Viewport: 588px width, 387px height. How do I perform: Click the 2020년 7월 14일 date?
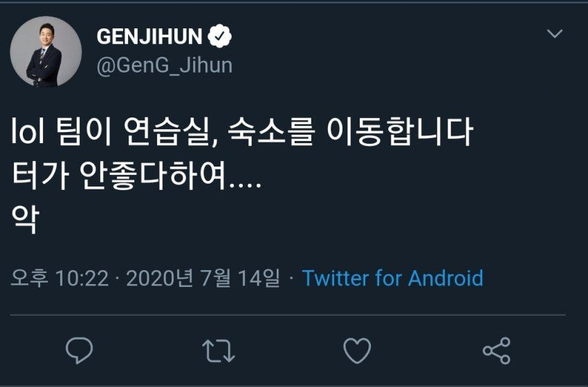[203, 279]
